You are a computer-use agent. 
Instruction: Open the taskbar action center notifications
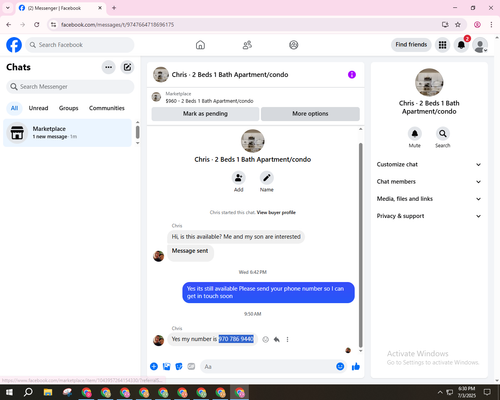point(487,392)
